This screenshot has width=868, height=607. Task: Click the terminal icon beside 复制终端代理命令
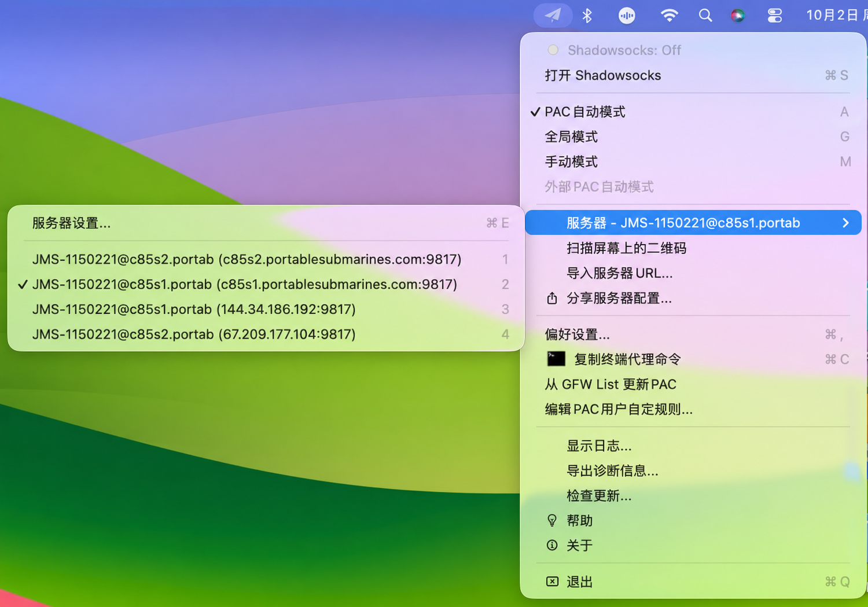click(x=556, y=359)
